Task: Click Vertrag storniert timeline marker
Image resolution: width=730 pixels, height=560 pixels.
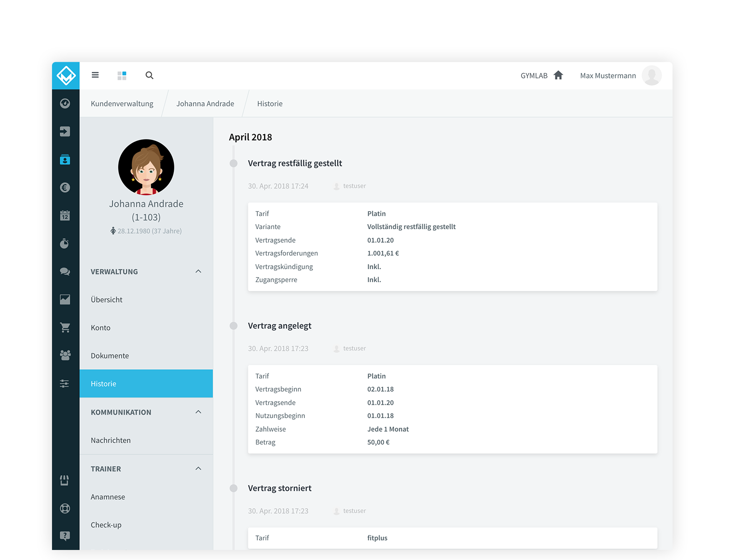Action: [x=234, y=488]
